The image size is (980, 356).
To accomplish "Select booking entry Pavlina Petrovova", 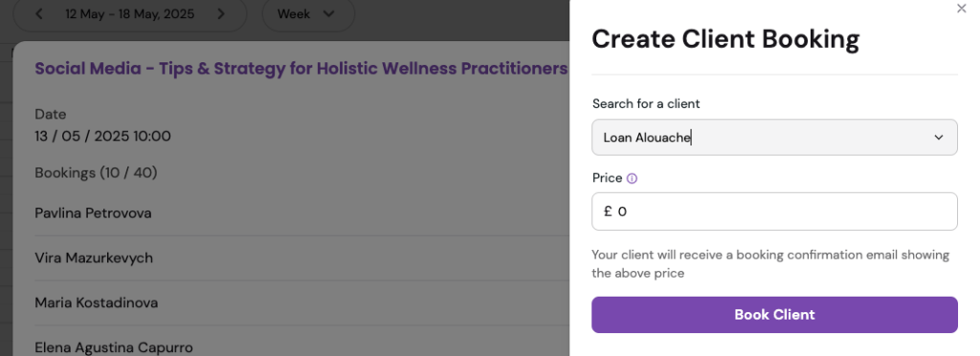I will [x=93, y=213].
